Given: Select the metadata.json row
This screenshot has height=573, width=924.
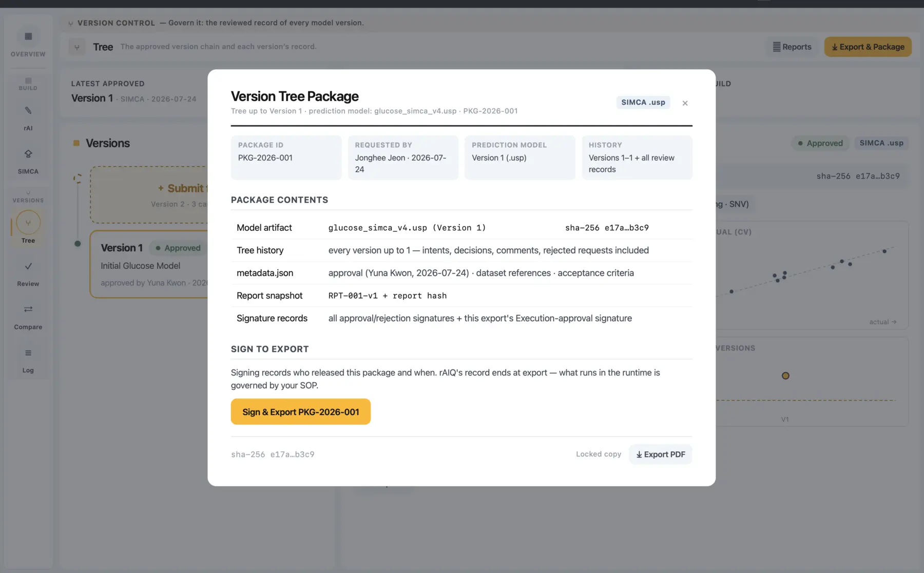Looking at the screenshot, I should [461, 273].
